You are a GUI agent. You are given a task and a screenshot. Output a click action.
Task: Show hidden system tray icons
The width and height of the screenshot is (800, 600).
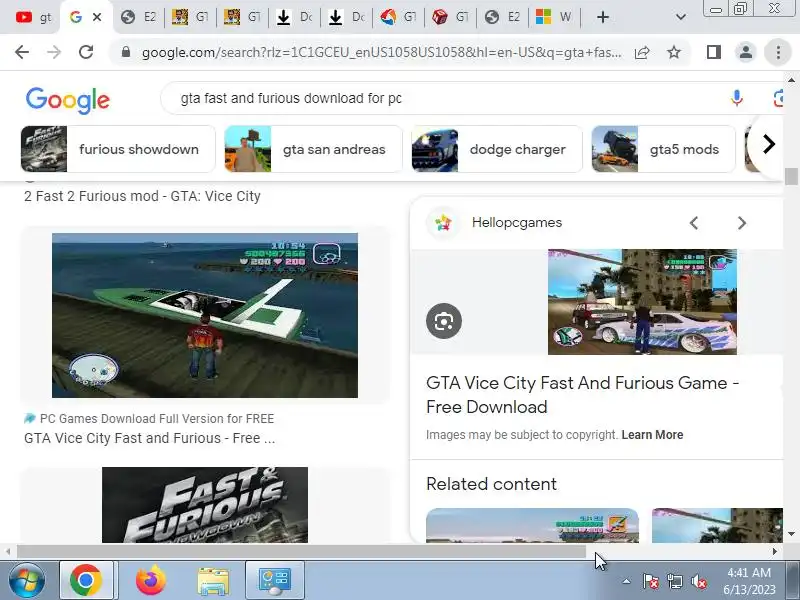[626, 581]
